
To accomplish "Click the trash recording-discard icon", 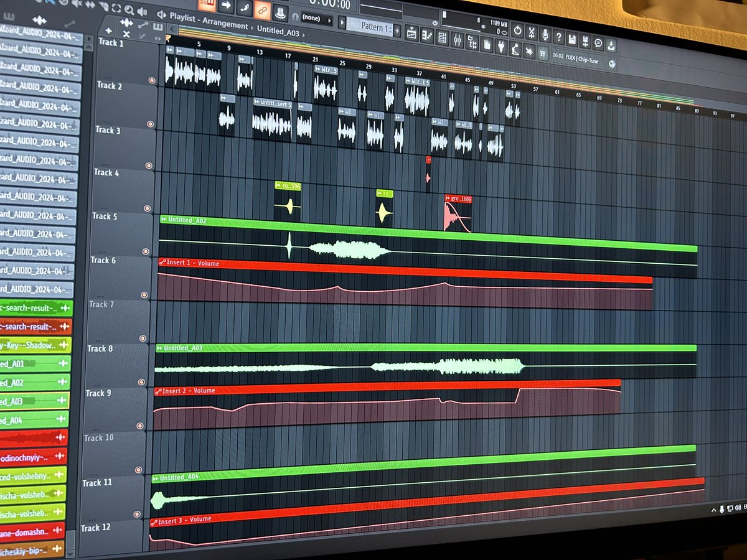I will click(532, 33).
